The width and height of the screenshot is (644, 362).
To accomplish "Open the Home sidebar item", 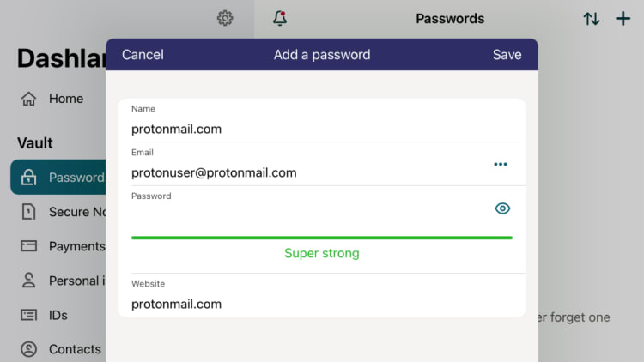I will [65, 99].
